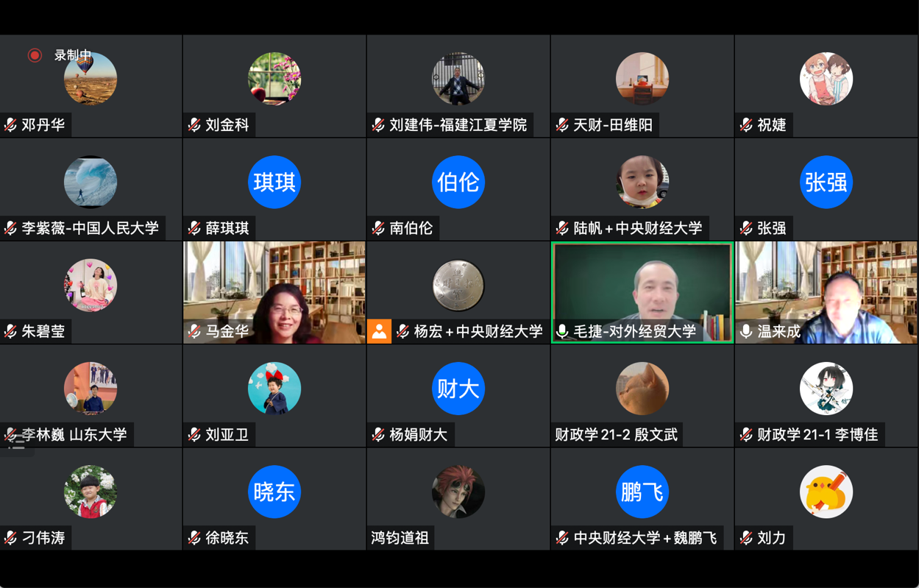Screen dimensions: 919x588
Task: Click the orange host icon beside 杨宏
Action: (379, 331)
